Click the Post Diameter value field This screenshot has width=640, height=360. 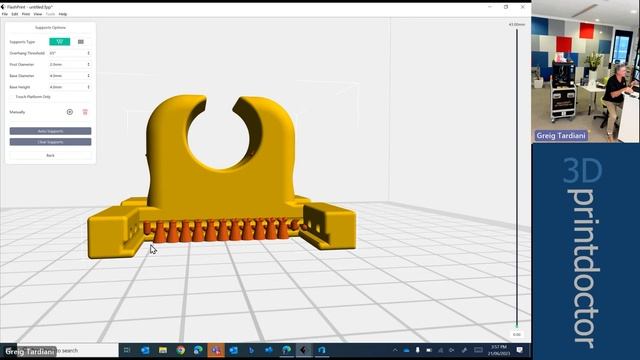70,64
